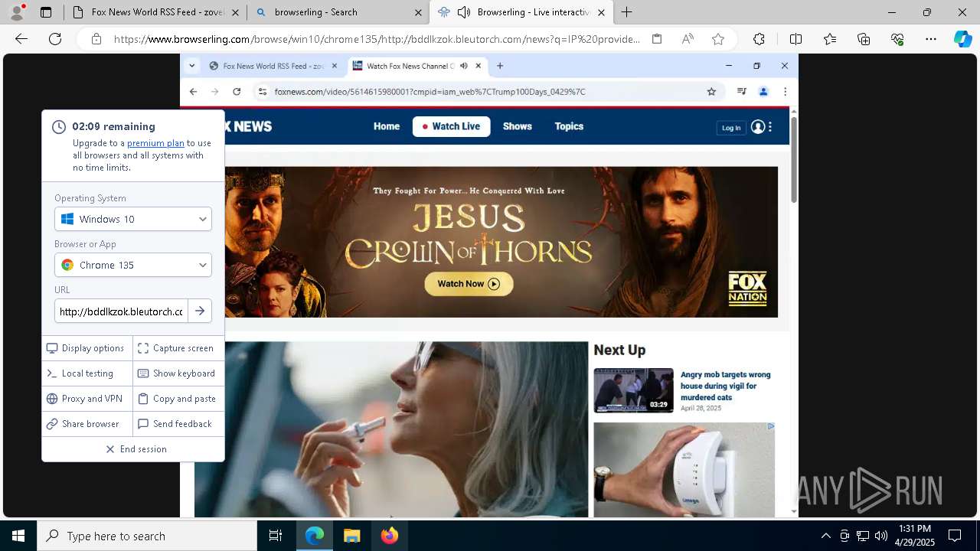980x551 pixels.
Task: Click Fox News Log In button
Action: (731, 128)
